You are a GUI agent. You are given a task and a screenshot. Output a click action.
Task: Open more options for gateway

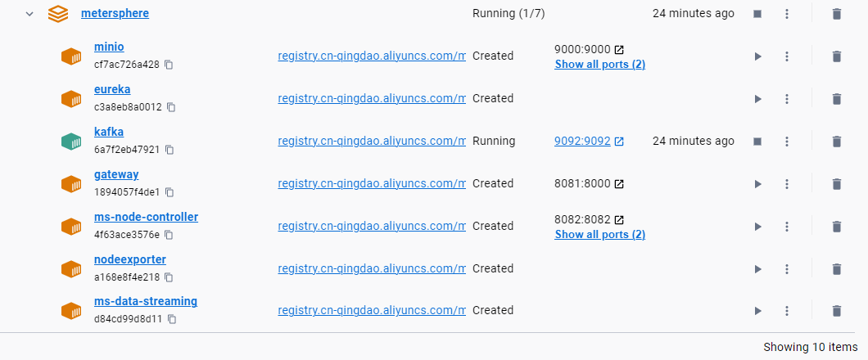click(x=787, y=184)
